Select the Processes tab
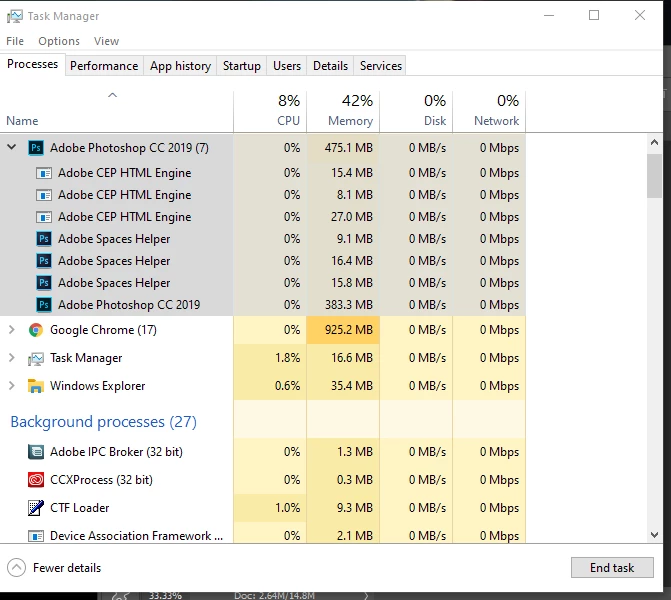Screen dimensions: 671x600 (33, 64)
